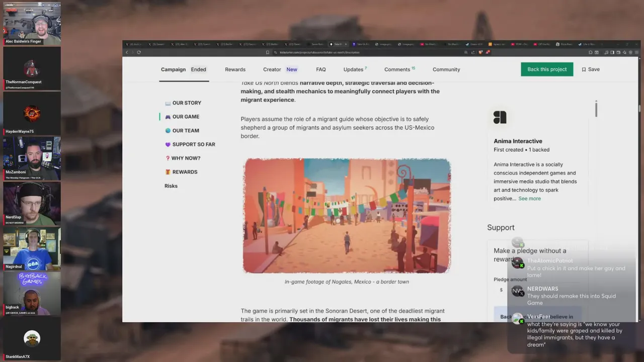Select StankManA7X participant tile
Viewport: 644px width, 362px height.
pyautogui.click(x=32, y=339)
